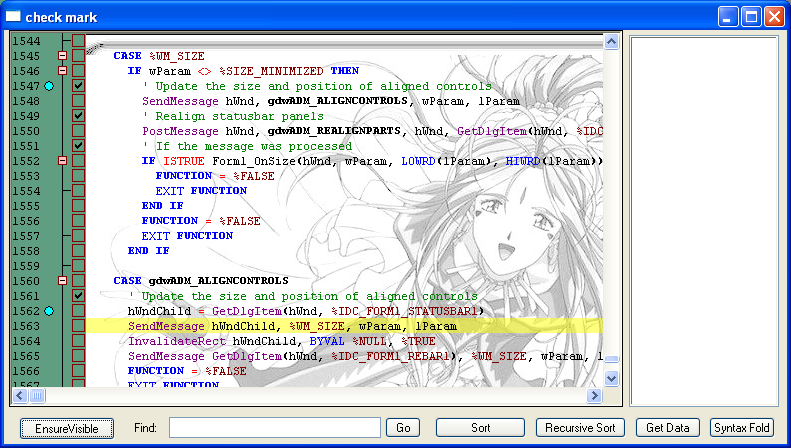This screenshot has height=448, width=791.
Task: Click the CASE gdwADM_ALIGNCONTROLS code line
Action: coord(201,281)
